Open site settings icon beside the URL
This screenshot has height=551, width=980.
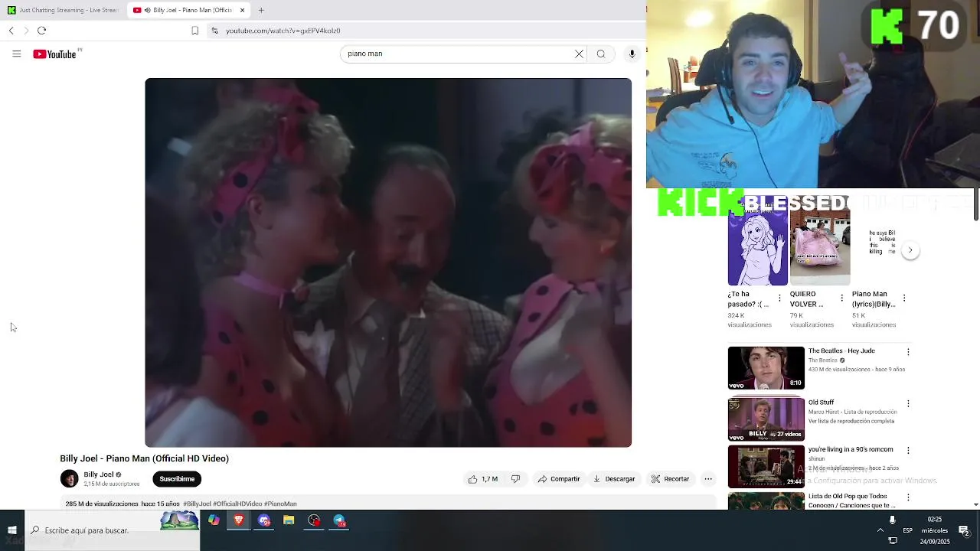214,31
